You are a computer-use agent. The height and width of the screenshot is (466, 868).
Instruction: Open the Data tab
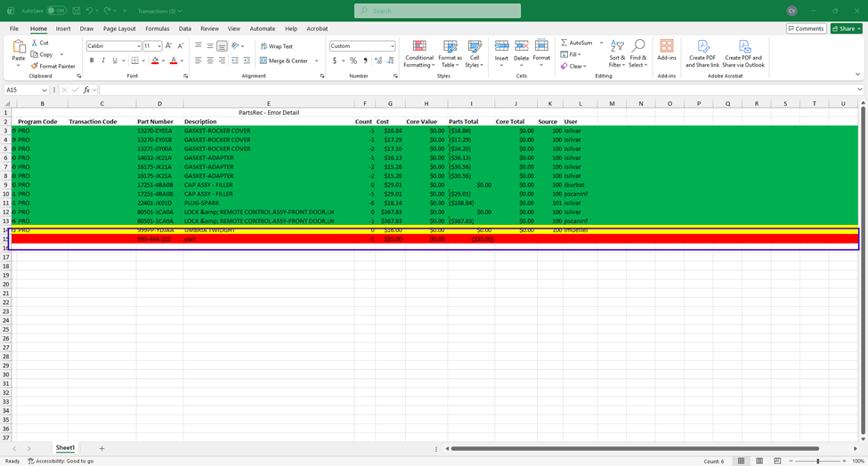click(x=185, y=28)
